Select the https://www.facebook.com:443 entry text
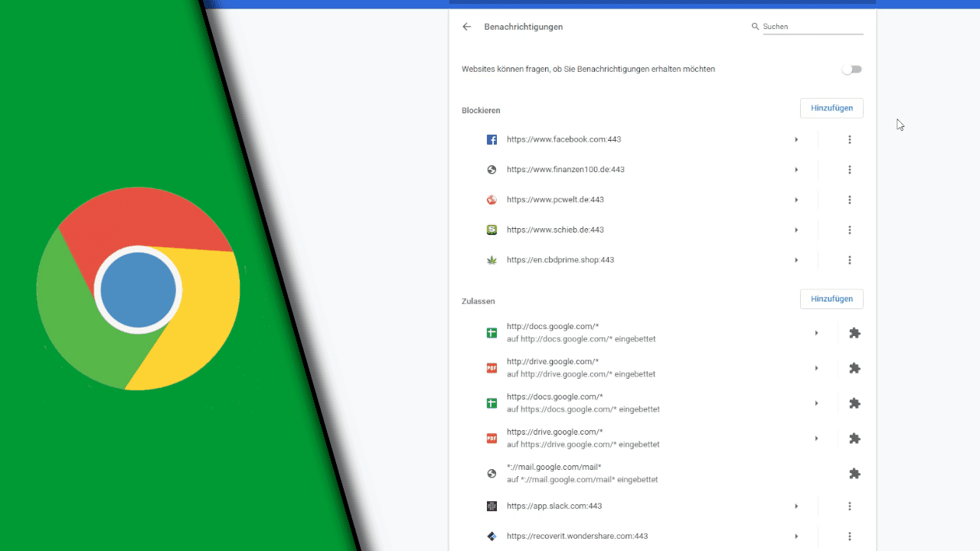 (x=563, y=140)
